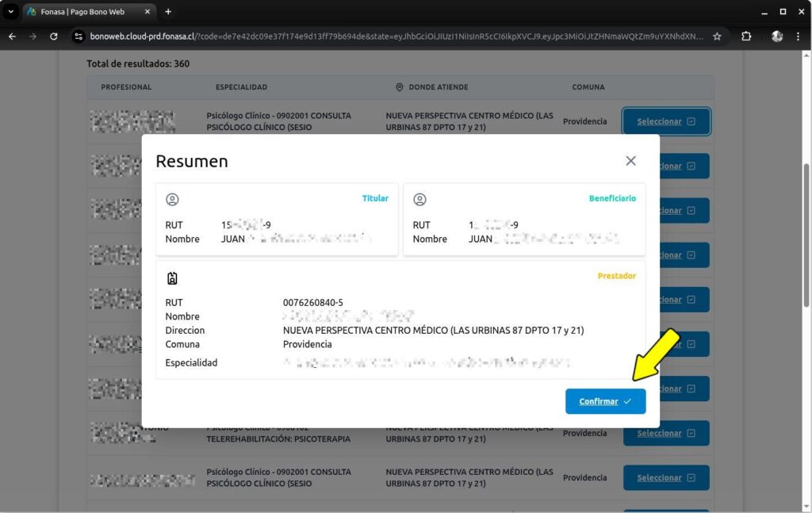Open a new browser tab
Viewport: 812px width, 513px height.
pos(168,11)
